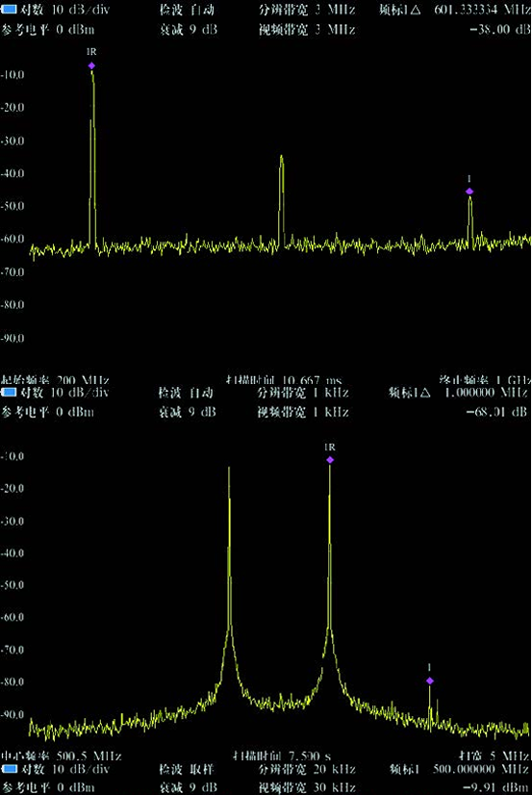The width and height of the screenshot is (532, 795).
Task: Select the 1R reference marker at the -8 dB peak
Action: (91, 65)
